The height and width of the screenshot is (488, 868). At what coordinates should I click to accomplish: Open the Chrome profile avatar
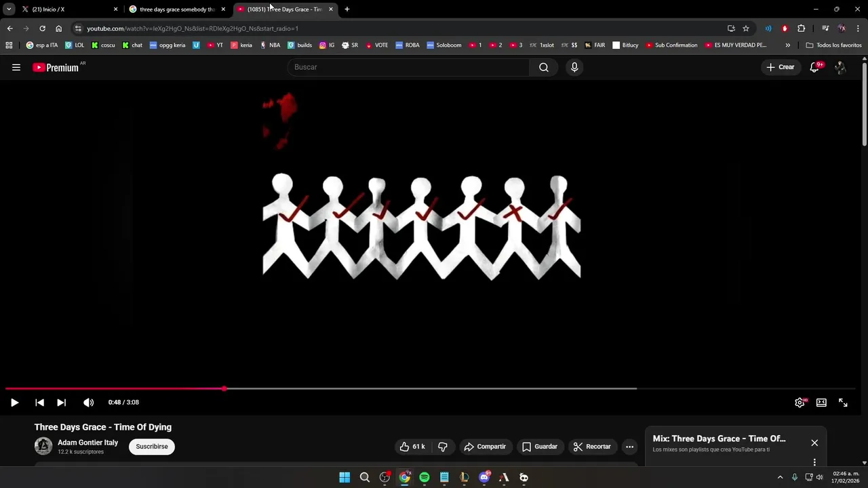842,28
